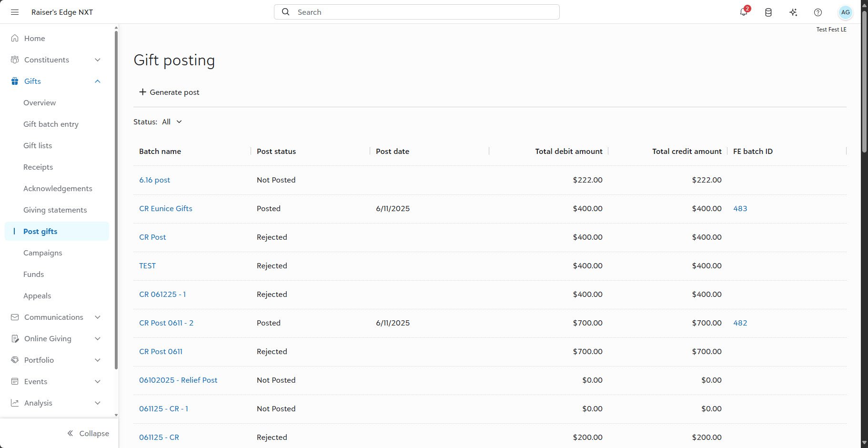Select Post gifts in sidebar
Viewport: 868px width, 448px height.
pyautogui.click(x=57, y=231)
